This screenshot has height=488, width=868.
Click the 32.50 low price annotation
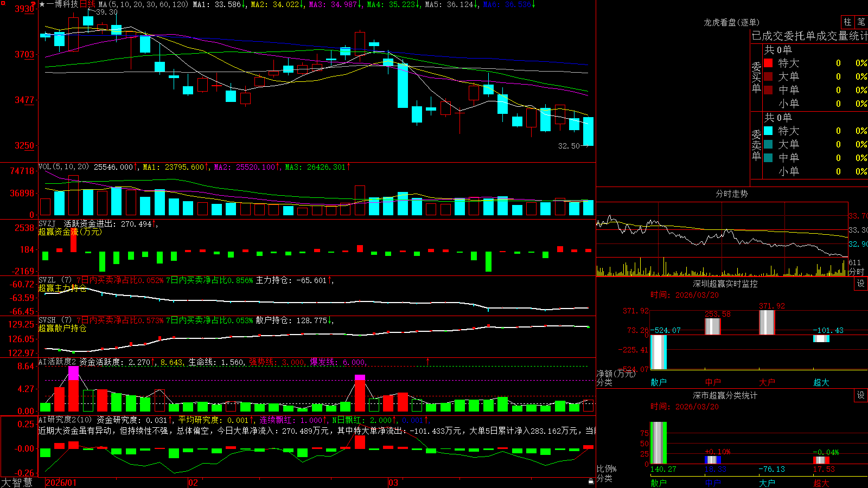(x=569, y=146)
